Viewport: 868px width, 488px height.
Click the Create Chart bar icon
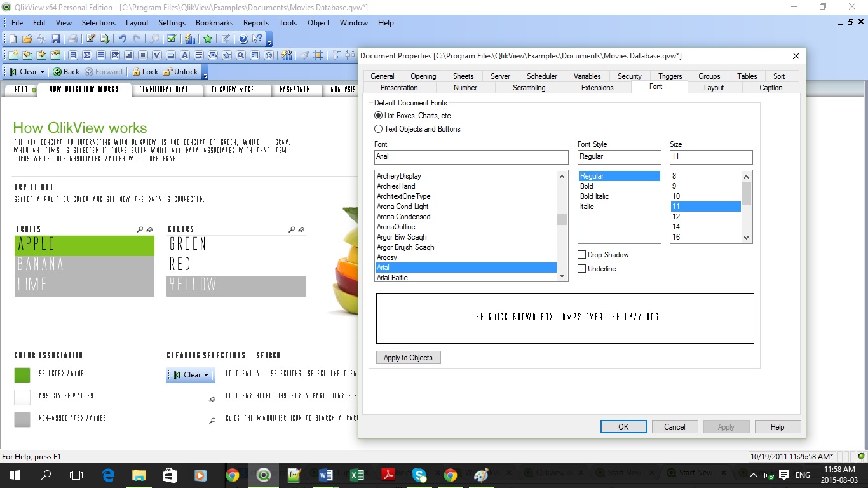click(129, 55)
